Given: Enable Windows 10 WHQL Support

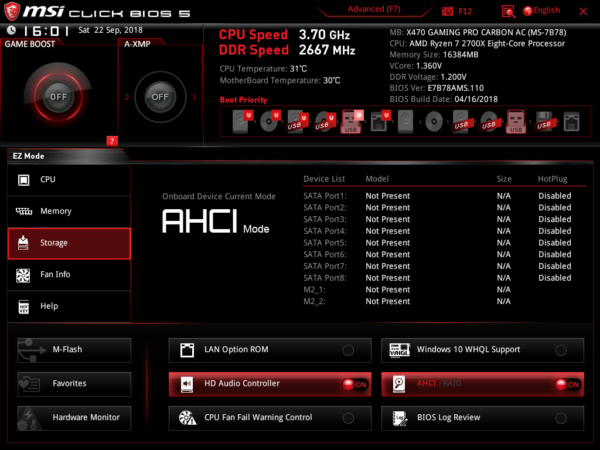Looking at the screenshot, I should (482, 350).
